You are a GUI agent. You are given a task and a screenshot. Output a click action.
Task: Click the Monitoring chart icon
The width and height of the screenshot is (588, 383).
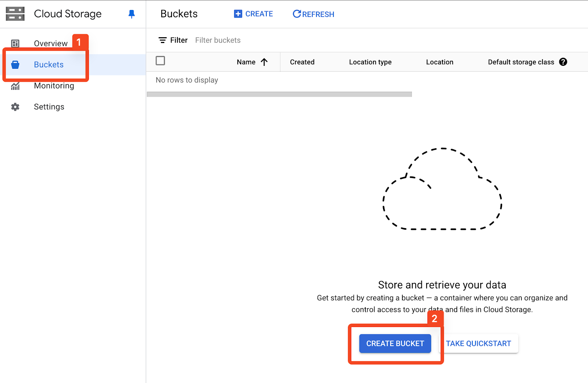[x=15, y=86]
